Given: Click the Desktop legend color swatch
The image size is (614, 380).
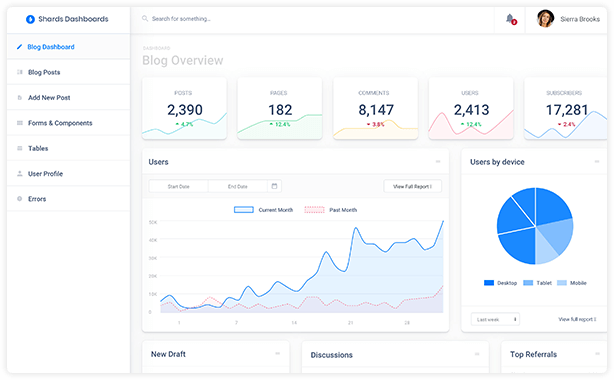Looking at the screenshot, I should (489, 283).
